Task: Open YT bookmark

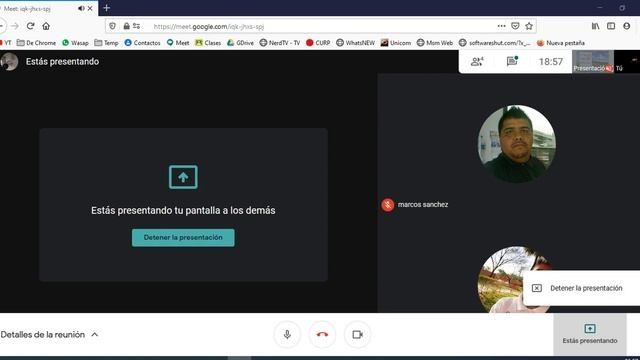Action: 6,42
